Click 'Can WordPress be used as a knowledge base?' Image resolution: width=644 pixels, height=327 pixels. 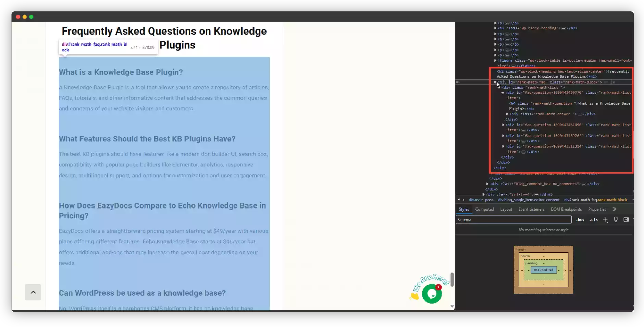tap(142, 293)
